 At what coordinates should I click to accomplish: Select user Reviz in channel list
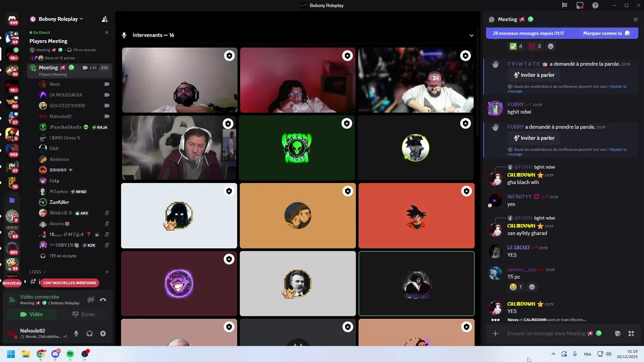tap(74, 84)
